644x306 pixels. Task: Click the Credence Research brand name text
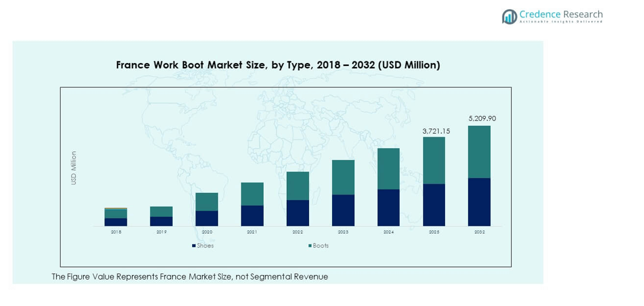point(561,14)
